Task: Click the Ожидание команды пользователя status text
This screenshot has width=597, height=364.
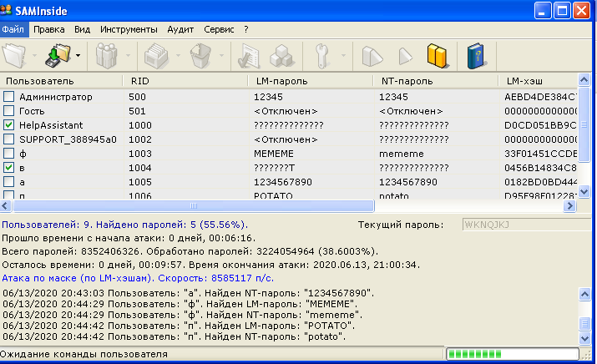Action: [x=83, y=354]
